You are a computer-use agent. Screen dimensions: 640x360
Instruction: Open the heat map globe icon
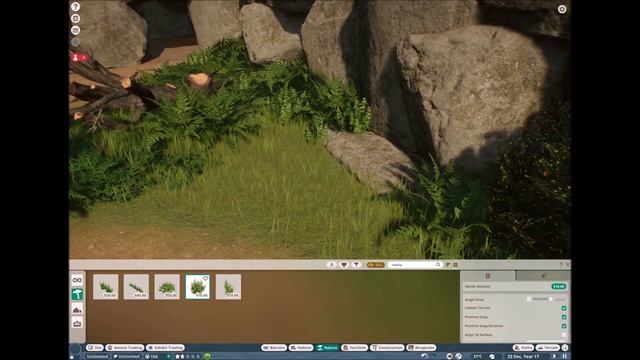pos(458,356)
